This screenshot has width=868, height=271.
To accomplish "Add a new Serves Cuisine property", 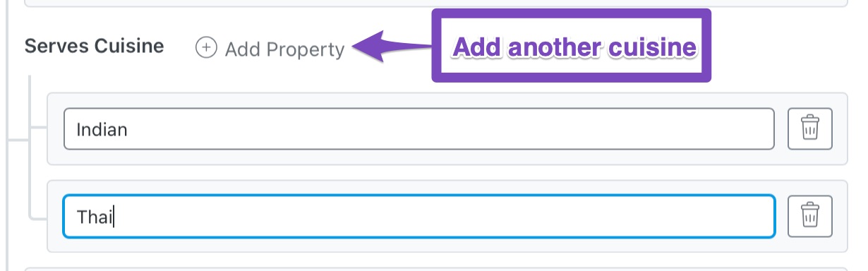I will coord(271,48).
